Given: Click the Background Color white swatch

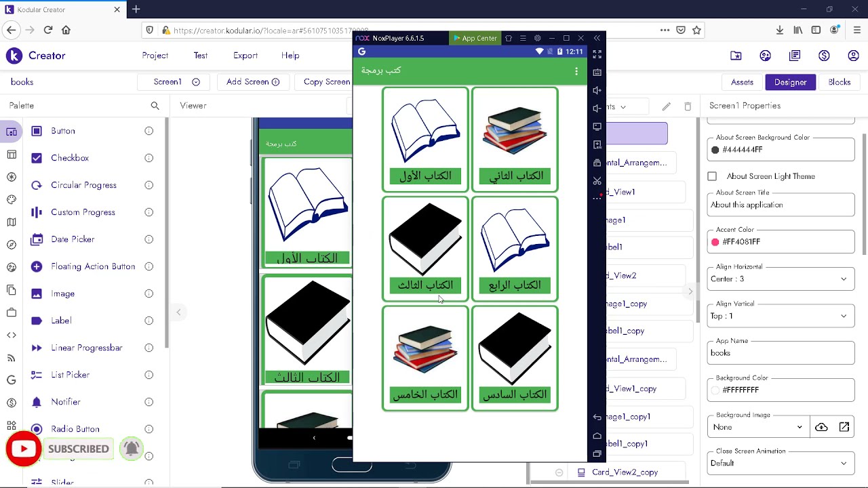Looking at the screenshot, I should point(715,390).
